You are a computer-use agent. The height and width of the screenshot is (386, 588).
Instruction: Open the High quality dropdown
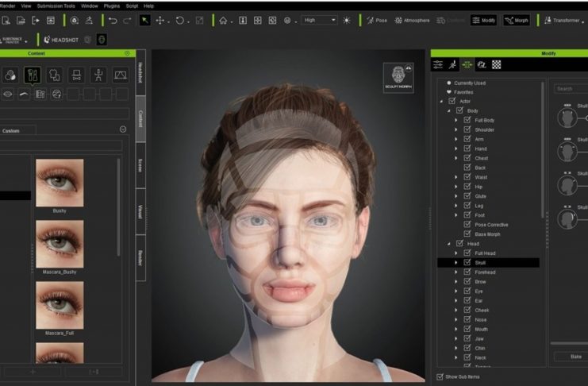319,21
